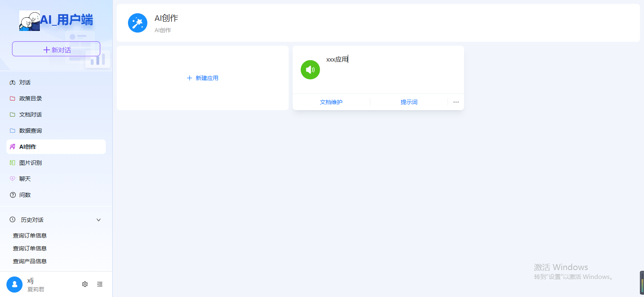Click the AI_用户端 logo image
The width and height of the screenshot is (644, 297).
(x=30, y=21)
